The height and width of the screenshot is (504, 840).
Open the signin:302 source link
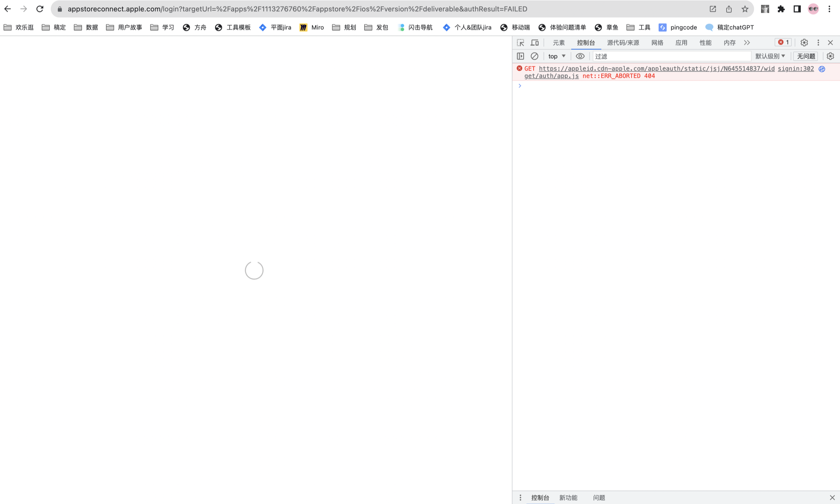796,69
